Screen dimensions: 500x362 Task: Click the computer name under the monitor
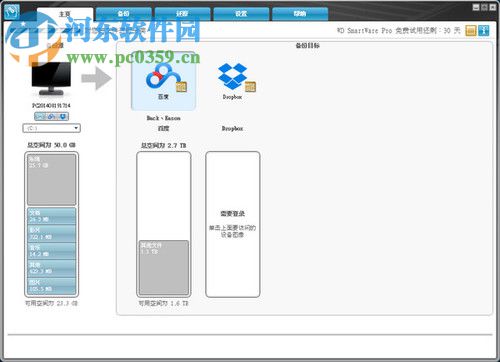[51, 105]
